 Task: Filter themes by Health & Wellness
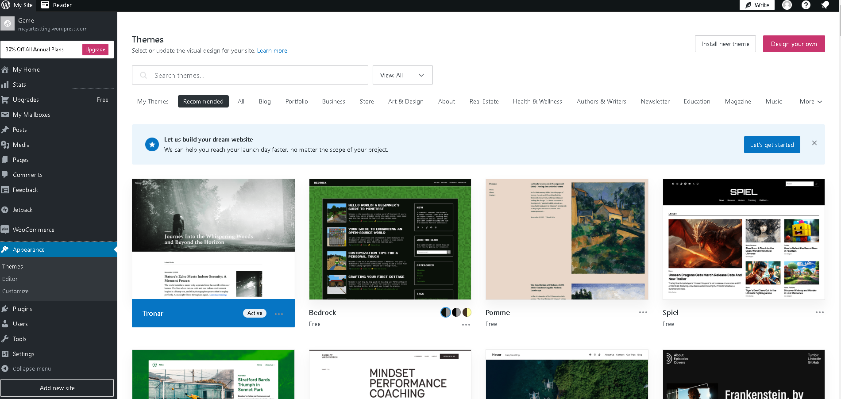coord(537,101)
